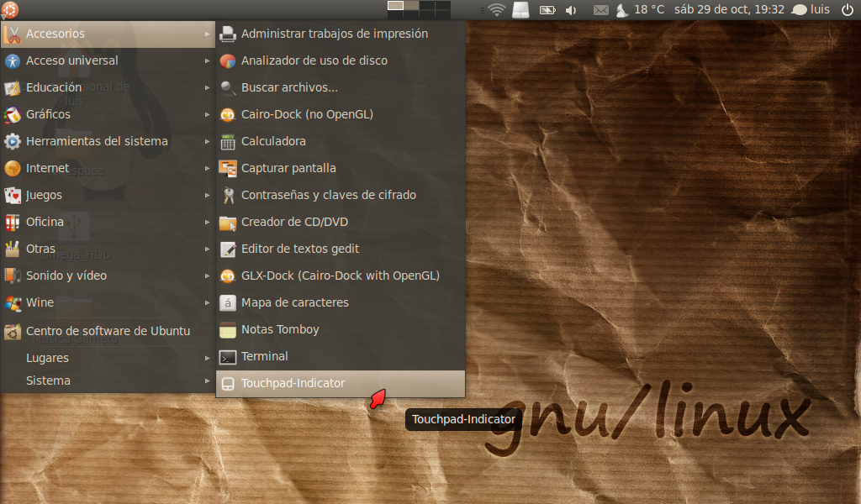This screenshot has height=504, width=861.
Task: Expand the Sistema submenu arrow
Action: pyautogui.click(x=208, y=381)
